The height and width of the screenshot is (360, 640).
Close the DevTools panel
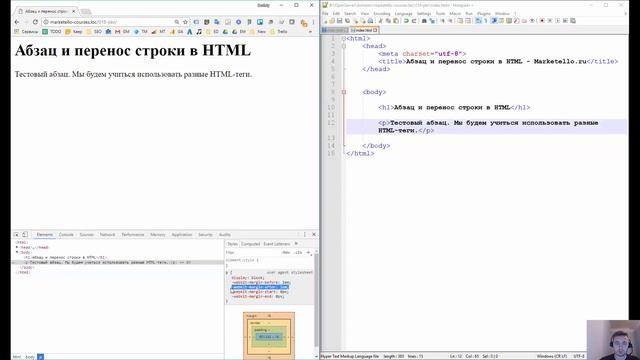314,235
